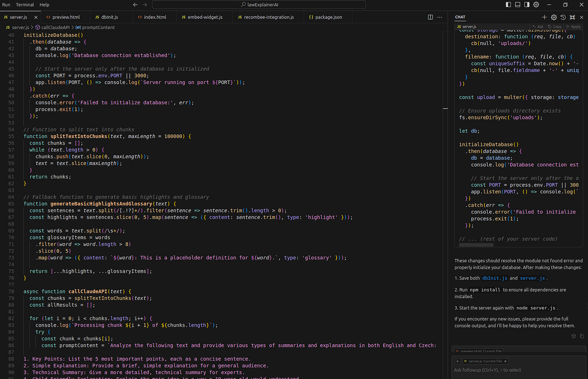The width and height of the screenshot is (588, 379).
Task: Start a new chat with the + icon
Action: (544, 17)
